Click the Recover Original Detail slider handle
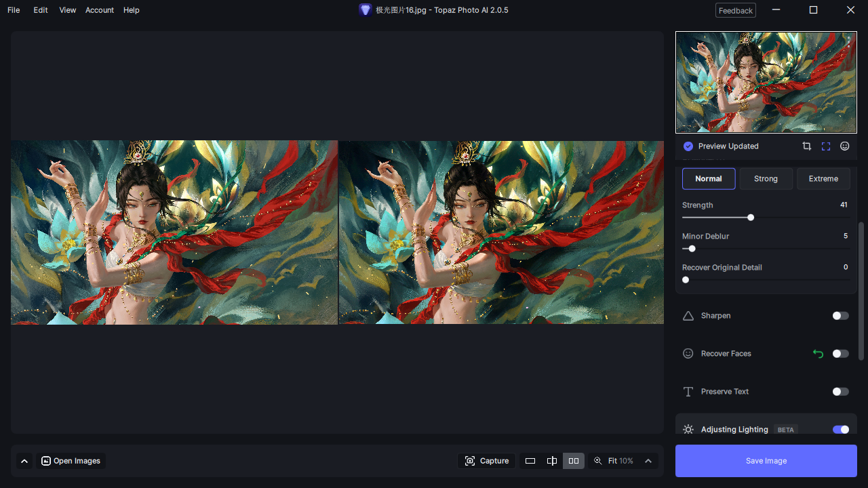Viewport: 868px width, 488px height. pyautogui.click(x=686, y=280)
